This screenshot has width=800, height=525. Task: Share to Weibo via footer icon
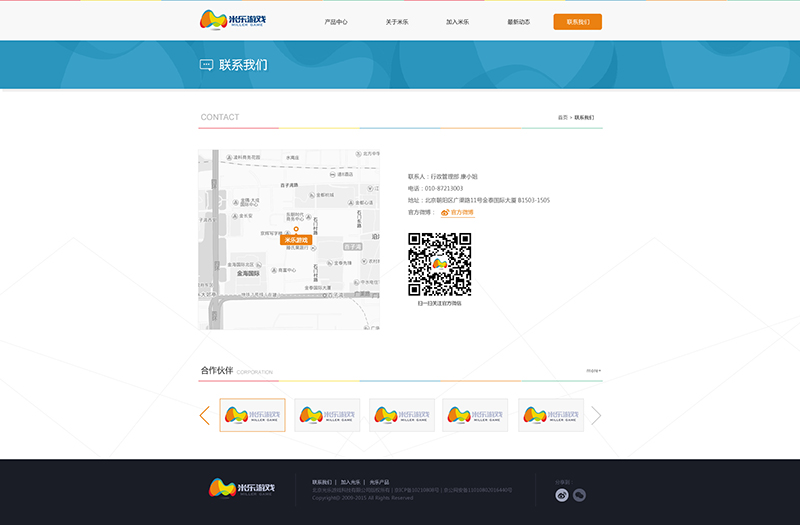pos(562,495)
